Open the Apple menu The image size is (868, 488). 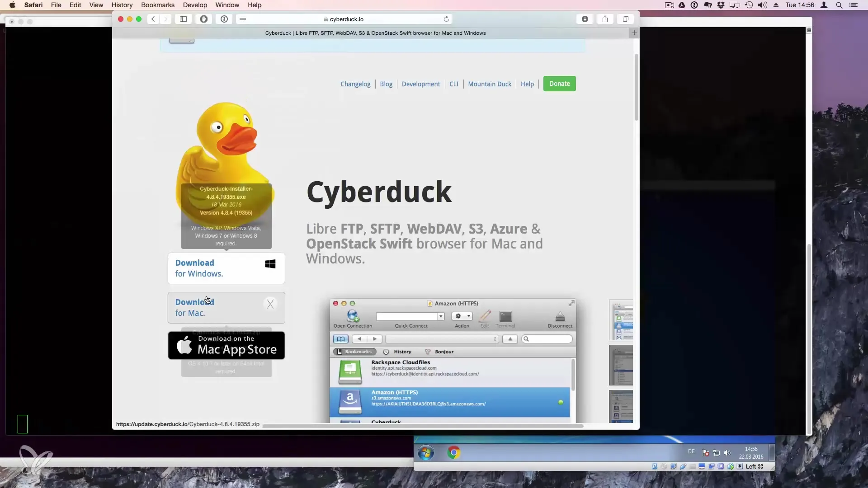point(12,5)
